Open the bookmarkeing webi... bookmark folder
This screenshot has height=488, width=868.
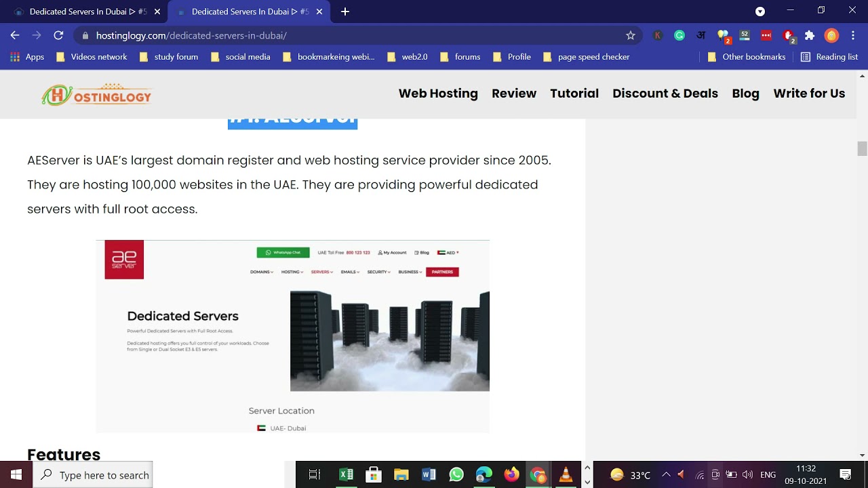(x=328, y=57)
